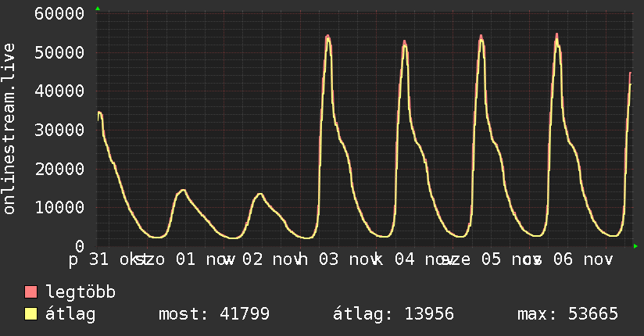Screen dimensions: 644x336
Task: Click the 10000 y-axis label
Action: pos(59,207)
